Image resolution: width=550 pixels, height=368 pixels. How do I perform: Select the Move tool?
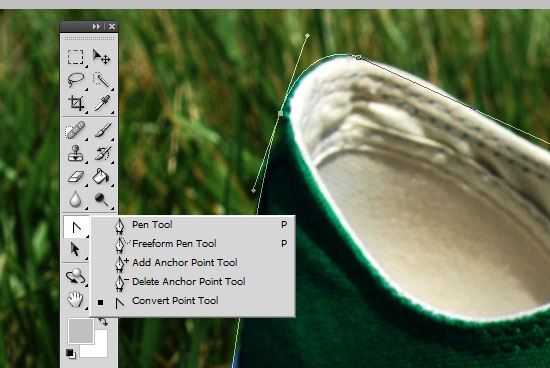point(101,57)
